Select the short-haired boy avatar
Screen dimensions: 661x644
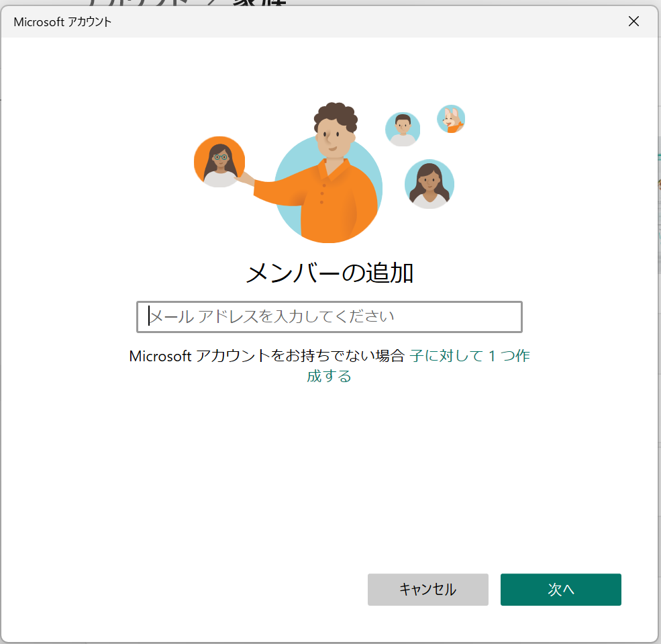tap(403, 129)
